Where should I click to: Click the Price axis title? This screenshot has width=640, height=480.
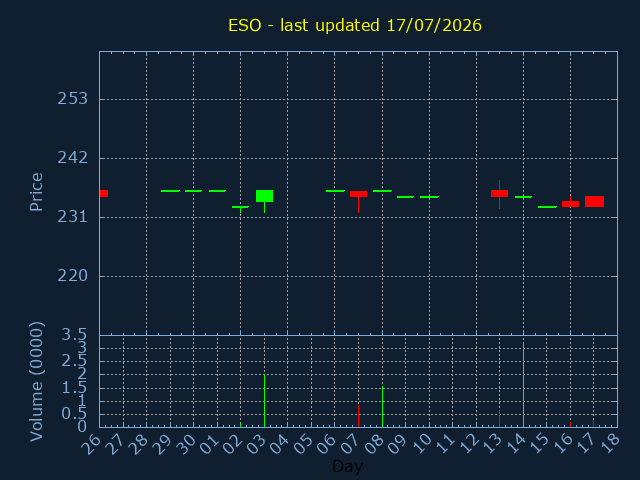point(36,192)
